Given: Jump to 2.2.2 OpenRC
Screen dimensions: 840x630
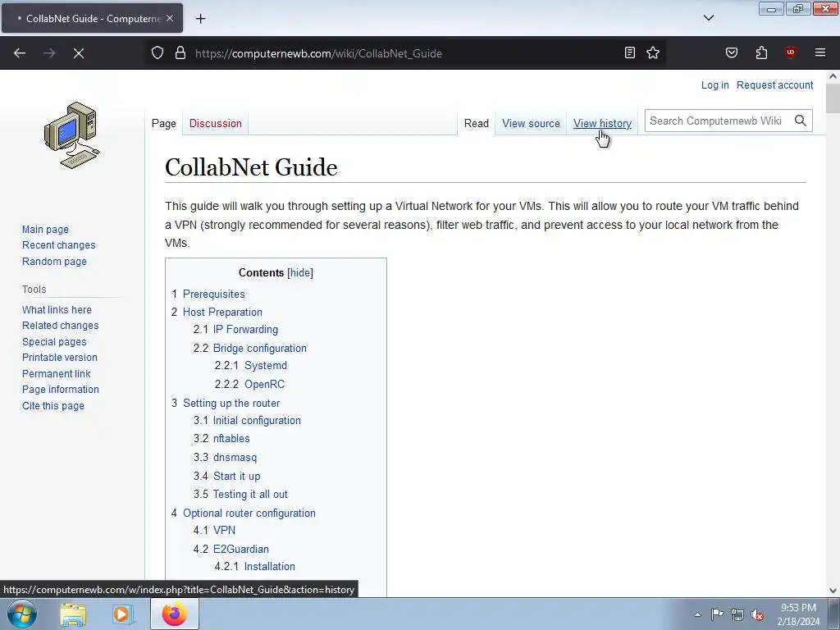Looking at the screenshot, I should [249, 384].
